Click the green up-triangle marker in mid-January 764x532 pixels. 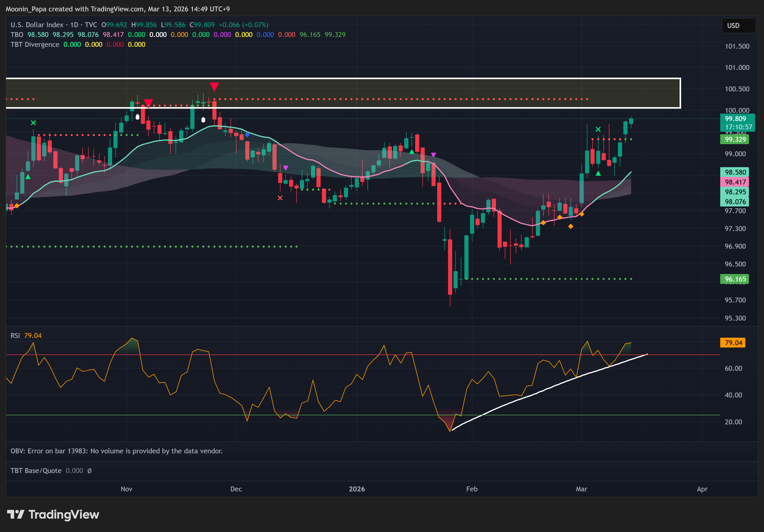click(x=412, y=152)
